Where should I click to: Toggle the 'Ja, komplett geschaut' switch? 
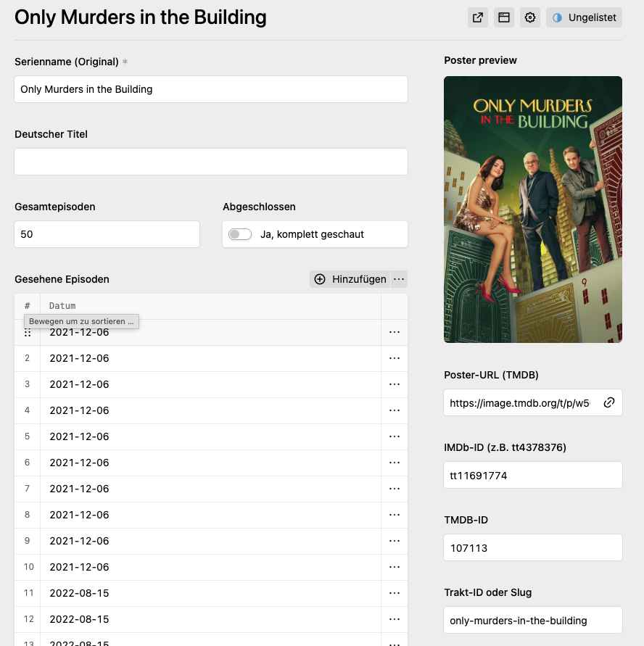coord(240,234)
